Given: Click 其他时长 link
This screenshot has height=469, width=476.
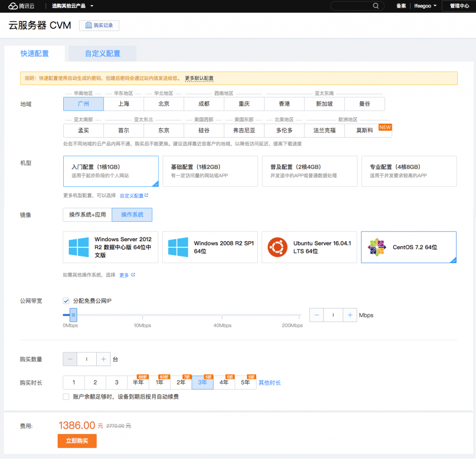Looking at the screenshot, I should (270, 383).
